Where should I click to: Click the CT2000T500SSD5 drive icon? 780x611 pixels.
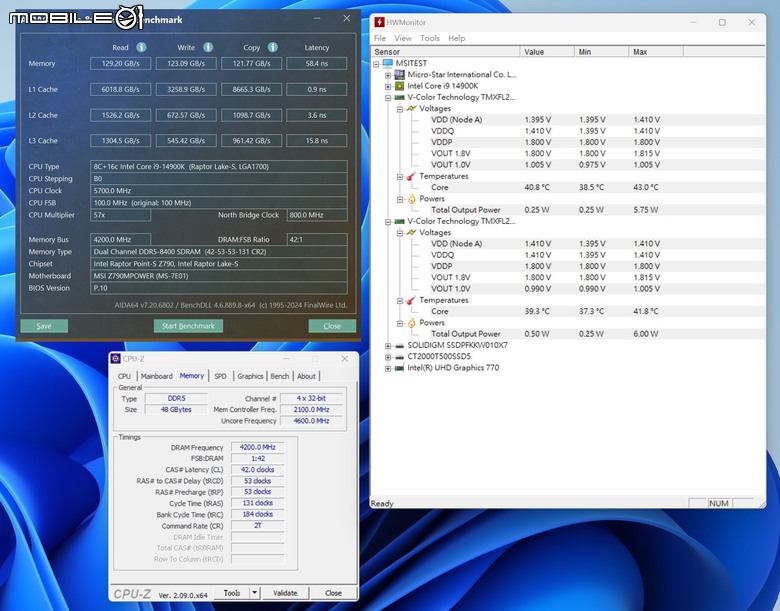point(399,357)
